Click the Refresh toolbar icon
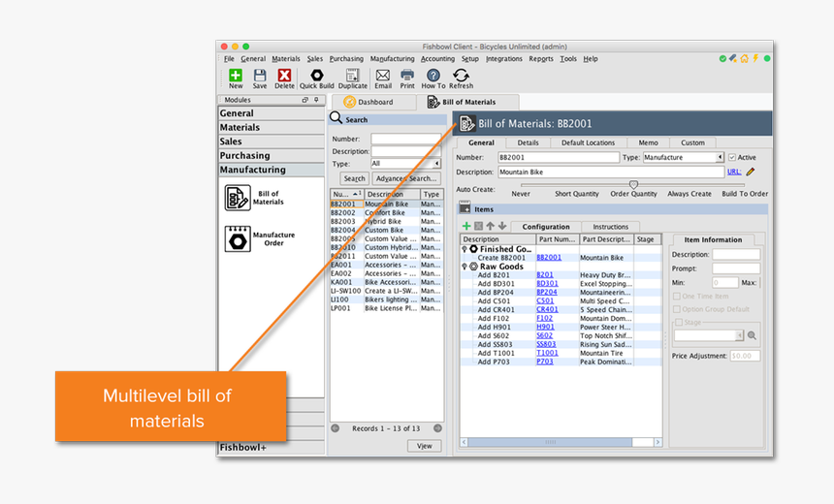The width and height of the screenshot is (834, 504). (461, 76)
